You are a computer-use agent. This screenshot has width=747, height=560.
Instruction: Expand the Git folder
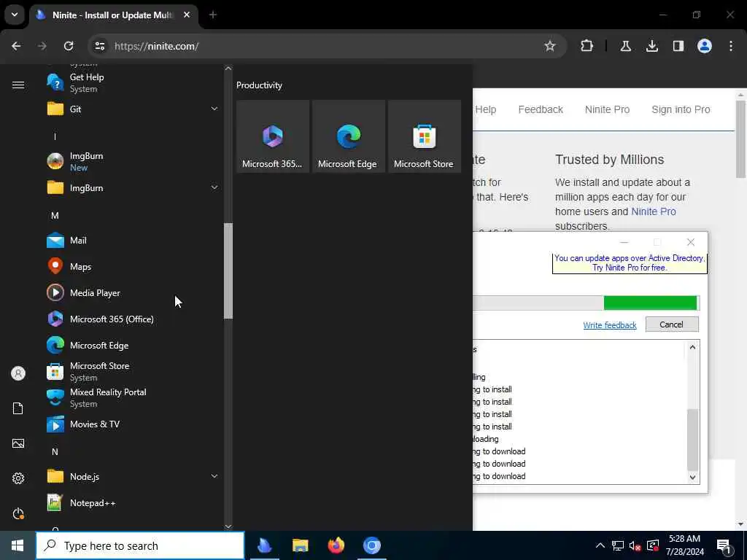pos(132,109)
